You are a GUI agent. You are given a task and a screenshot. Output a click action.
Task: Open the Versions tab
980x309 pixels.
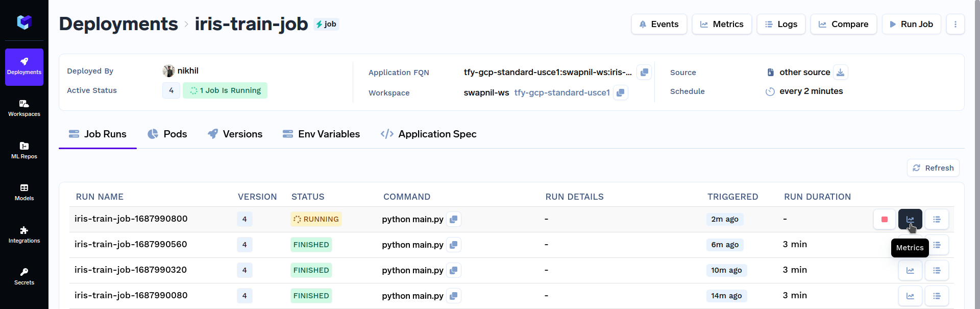[x=235, y=134]
